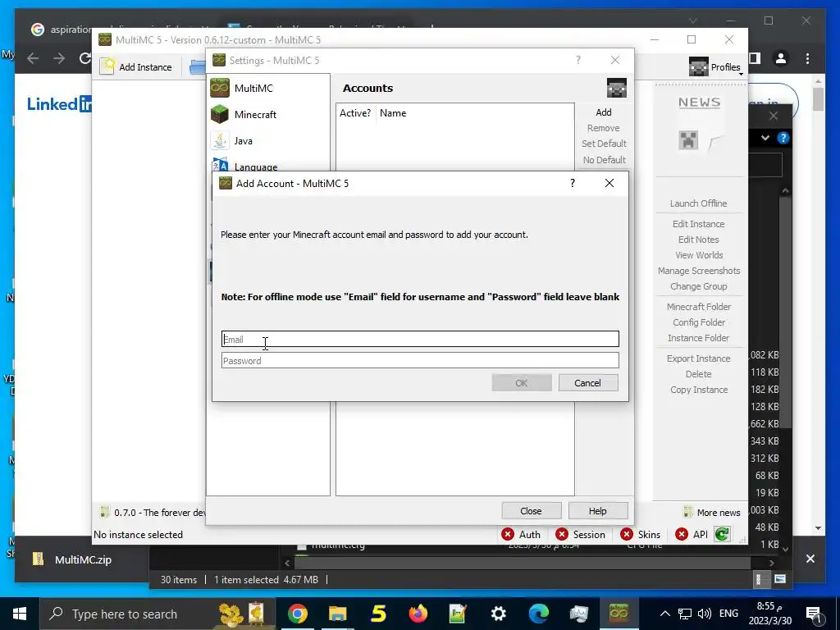Click Launch Offline in MultiMC sidebar
The width and height of the screenshot is (840, 630).
pyautogui.click(x=699, y=203)
